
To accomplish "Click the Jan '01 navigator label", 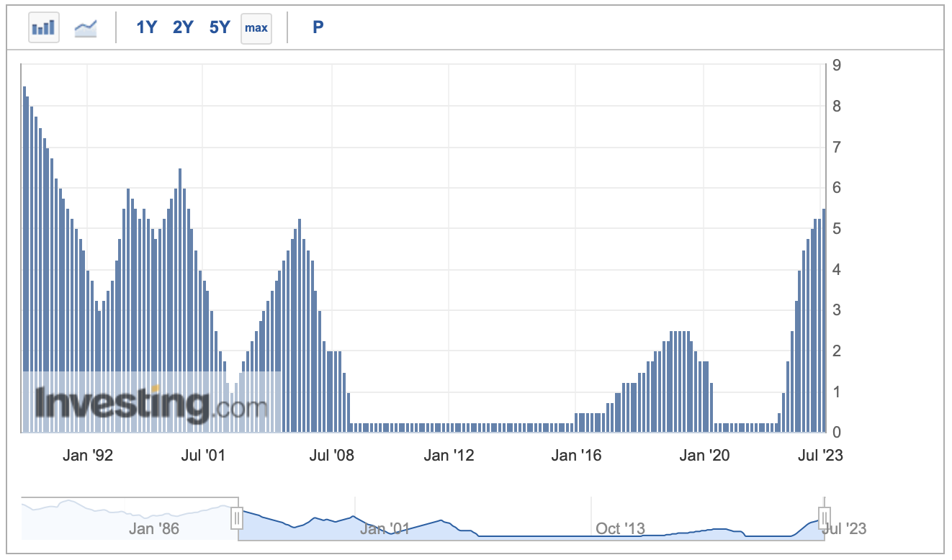I will pyautogui.click(x=385, y=529).
